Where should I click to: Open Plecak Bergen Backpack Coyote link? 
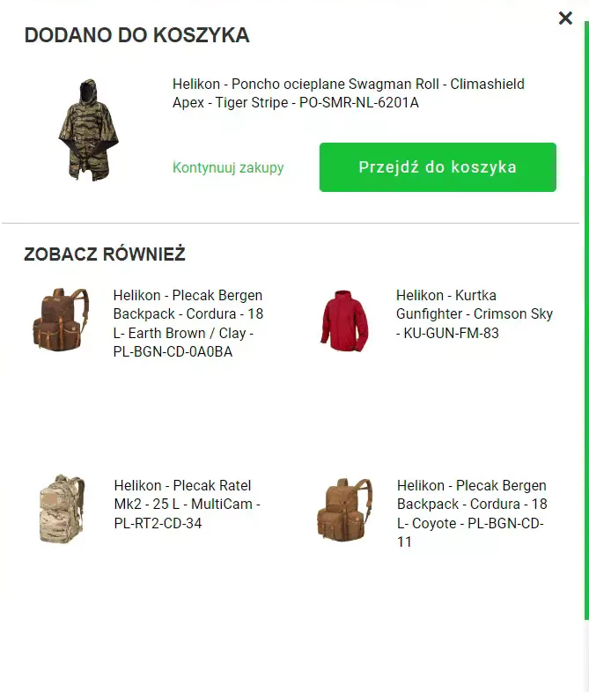472,513
